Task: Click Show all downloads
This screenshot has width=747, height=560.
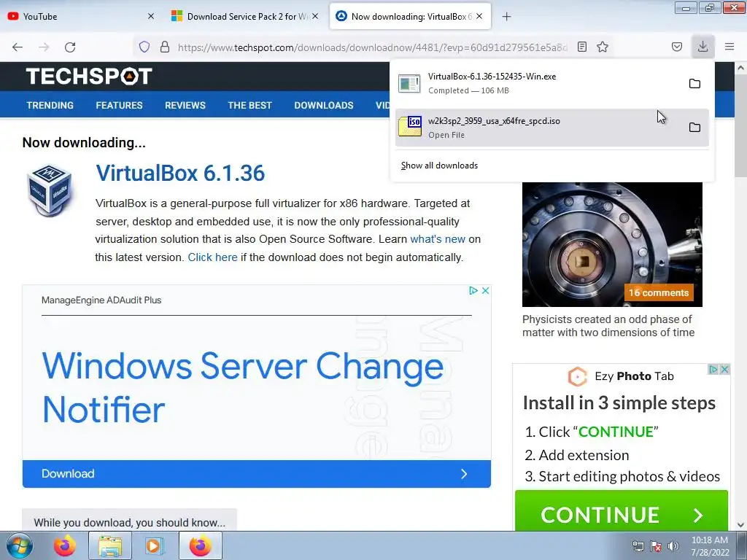Action: [439, 166]
